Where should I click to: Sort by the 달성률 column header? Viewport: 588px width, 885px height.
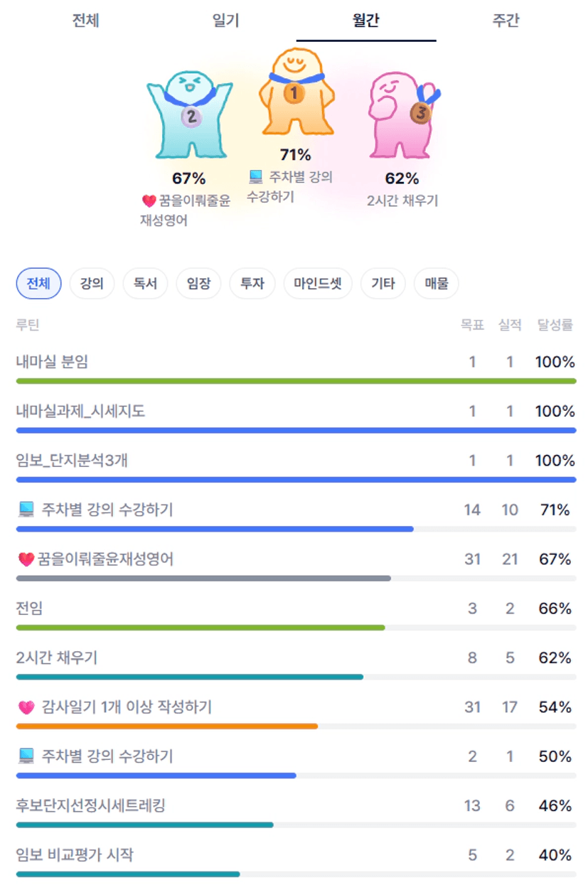tap(555, 325)
